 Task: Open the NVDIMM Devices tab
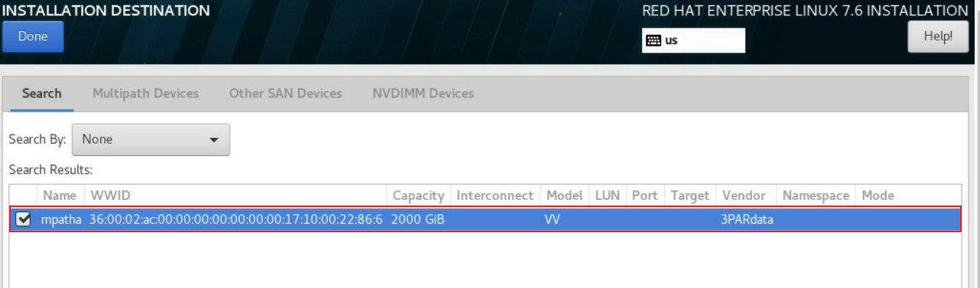coord(423,93)
